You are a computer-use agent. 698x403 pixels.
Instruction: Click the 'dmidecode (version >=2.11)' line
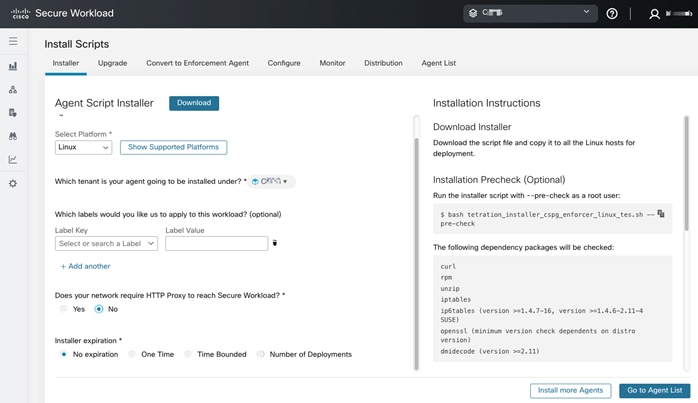[490, 351]
